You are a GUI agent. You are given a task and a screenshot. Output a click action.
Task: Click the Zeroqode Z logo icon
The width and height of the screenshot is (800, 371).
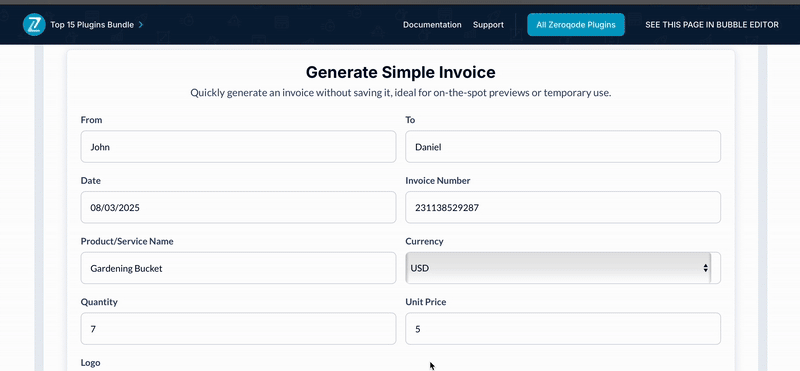34,24
